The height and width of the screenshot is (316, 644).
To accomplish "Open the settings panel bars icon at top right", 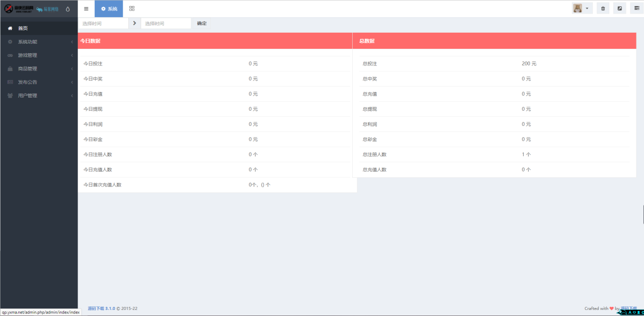I will click(x=636, y=9).
